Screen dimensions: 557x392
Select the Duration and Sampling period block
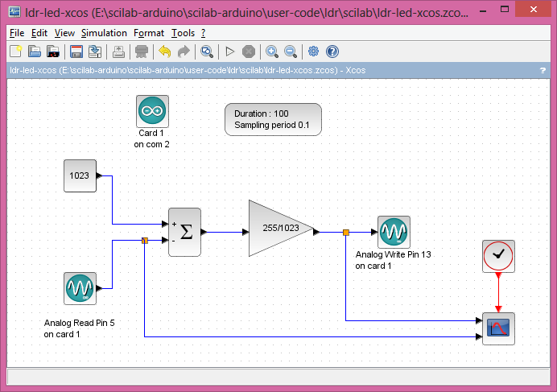[273, 119]
